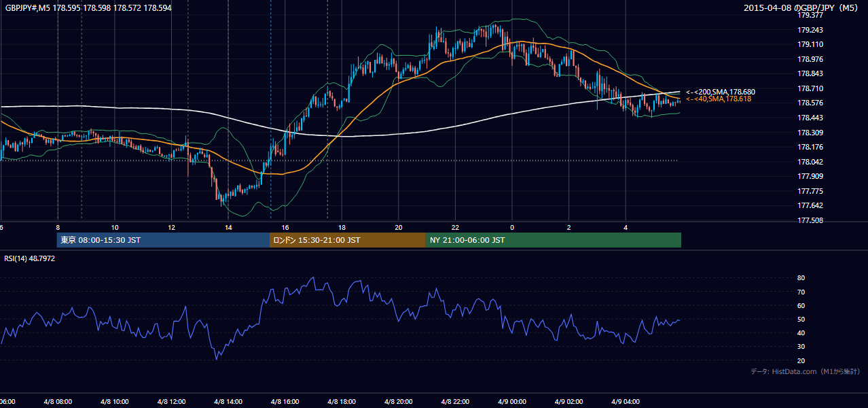Click the RSI(14) 48.7972 indicator label
This screenshot has width=868, height=408.
(30, 258)
